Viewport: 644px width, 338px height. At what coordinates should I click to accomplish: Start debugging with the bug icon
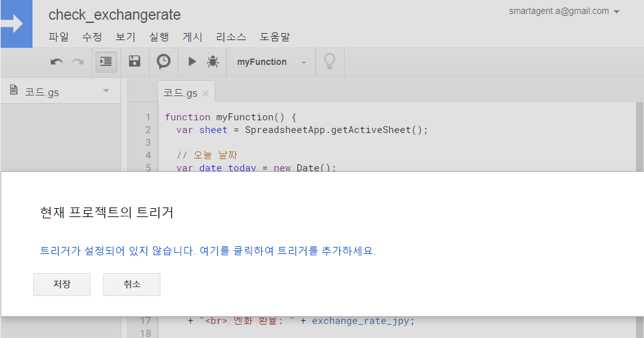tap(213, 62)
